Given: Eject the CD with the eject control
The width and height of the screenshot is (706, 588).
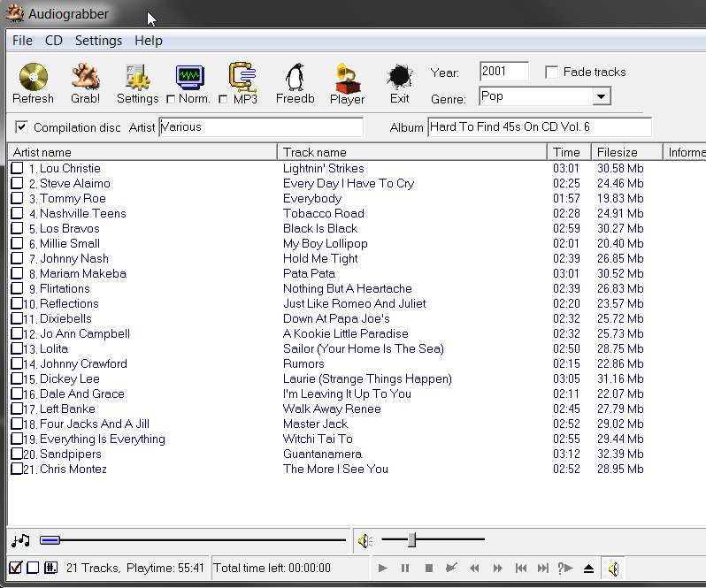Looking at the screenshot, I should tap(588, 569).
